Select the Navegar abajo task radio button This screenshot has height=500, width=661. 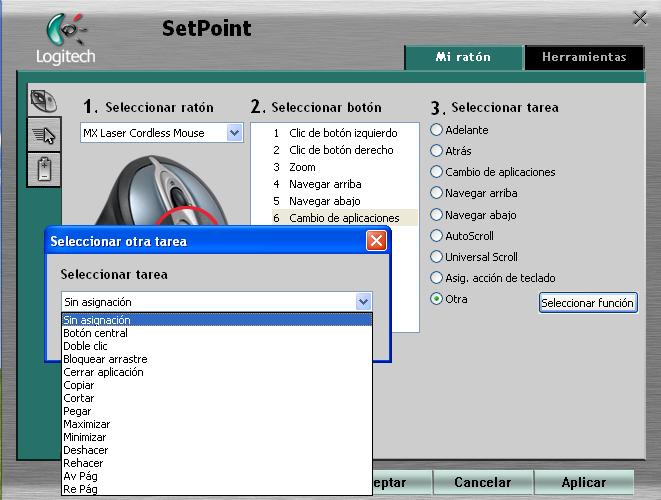436,215
